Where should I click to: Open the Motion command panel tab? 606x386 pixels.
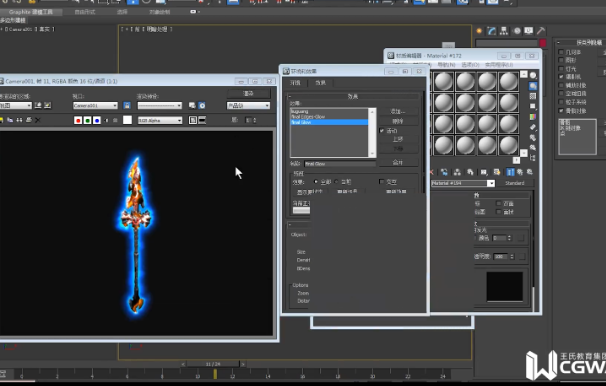pos(517,31)
